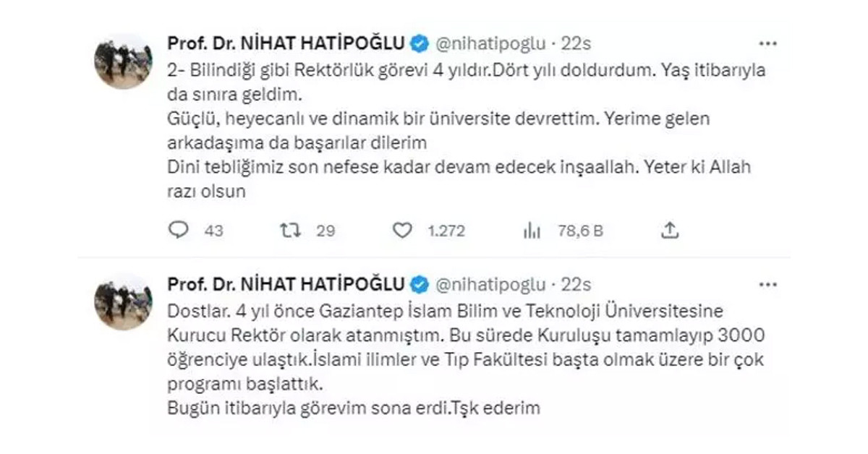Visit the @nihatipoglu handle in the top tweet
Viewport: 868px width, 454px height.
point(490,43)
